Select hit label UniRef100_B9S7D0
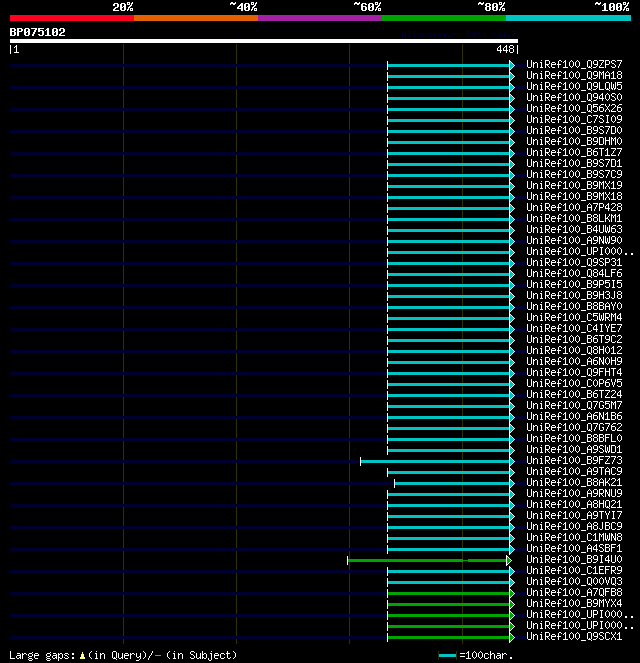Screen dimensions: 640x663 tap(574, 130)
